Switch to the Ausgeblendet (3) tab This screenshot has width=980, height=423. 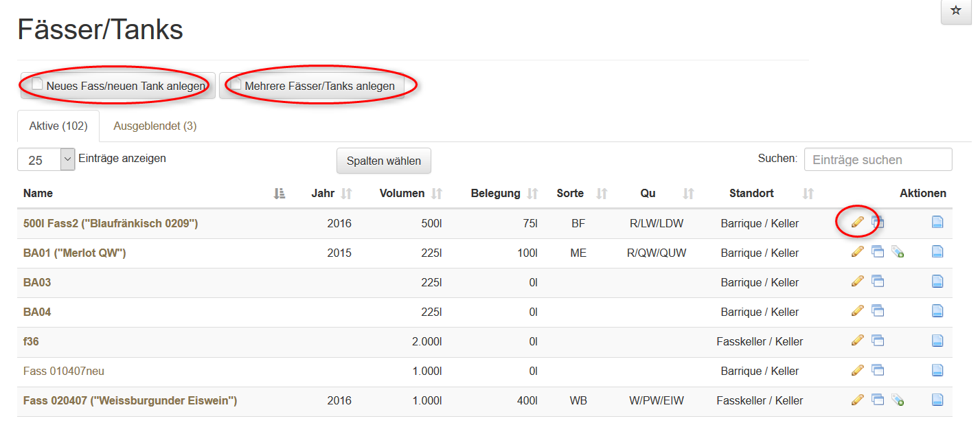click(x=155, y=126)
